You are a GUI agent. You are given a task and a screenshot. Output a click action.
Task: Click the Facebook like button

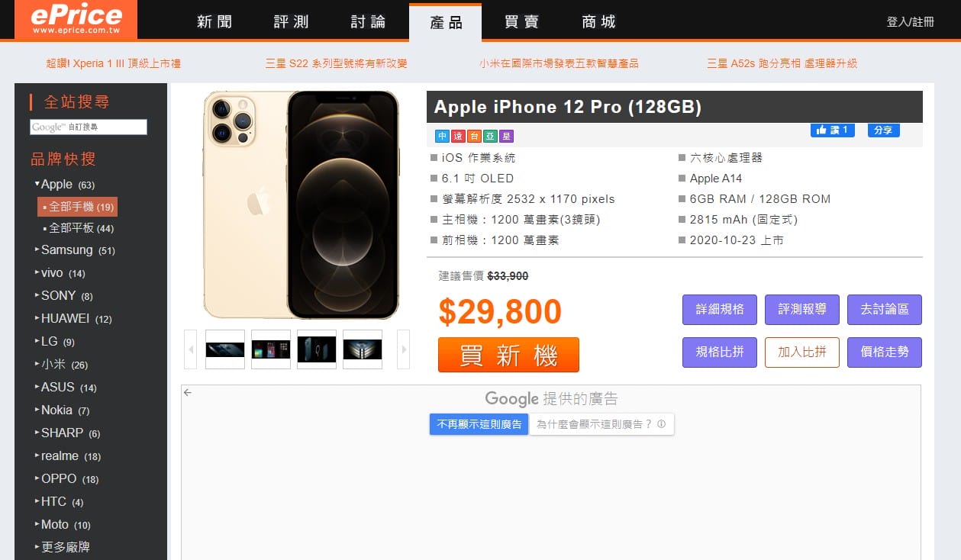[x=832, y=130]
